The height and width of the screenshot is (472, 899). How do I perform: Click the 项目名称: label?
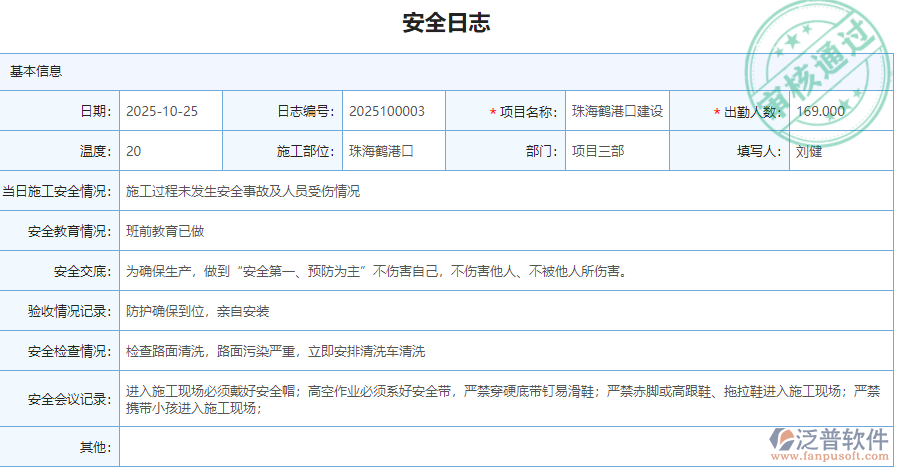[x=528, y=112]
